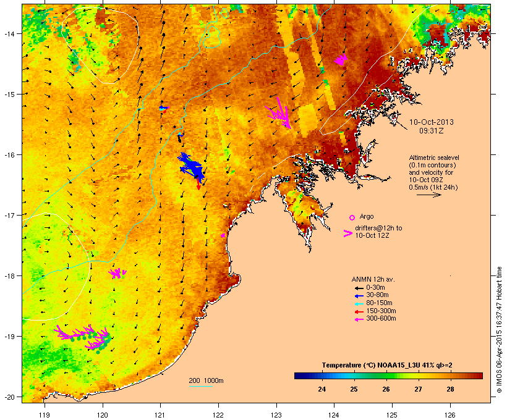Click the longitude axis label 119
The height and width of the screenshot is (420, 507).
point(45,415)
